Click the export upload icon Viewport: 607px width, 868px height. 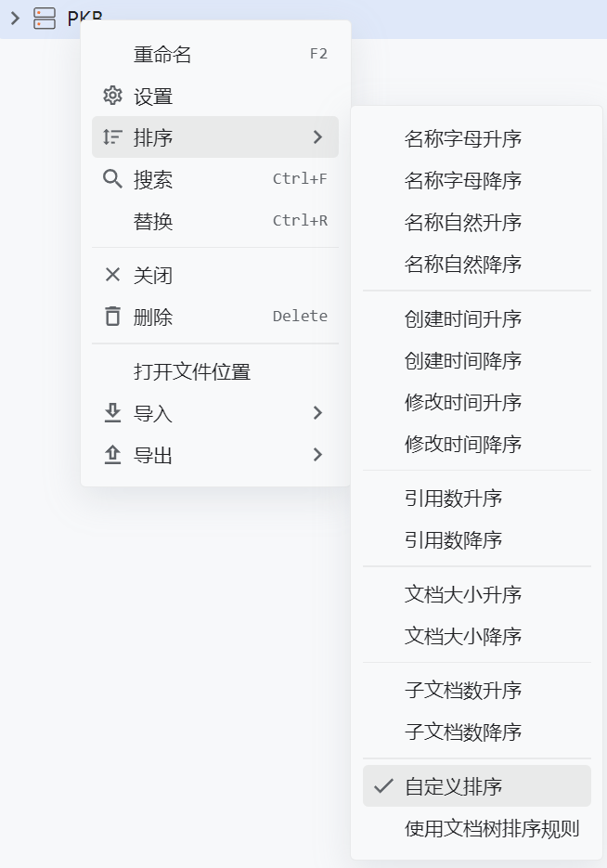pos(112,455)
